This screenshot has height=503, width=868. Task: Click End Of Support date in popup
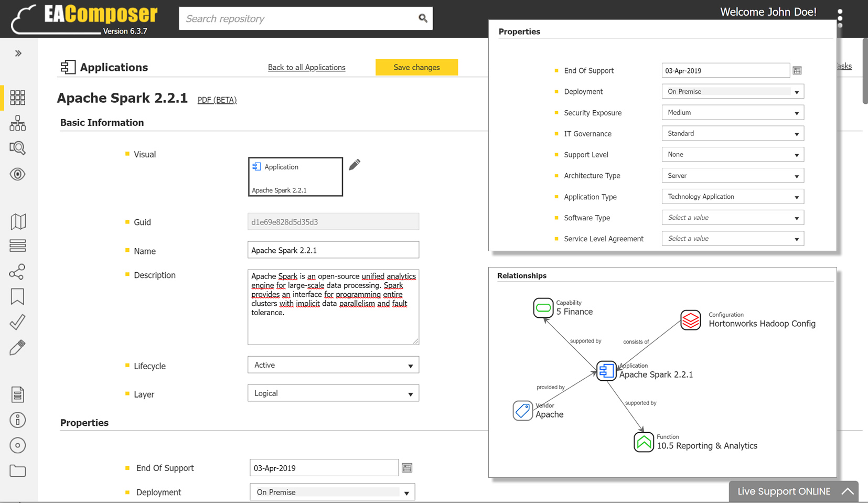point(726,70)
